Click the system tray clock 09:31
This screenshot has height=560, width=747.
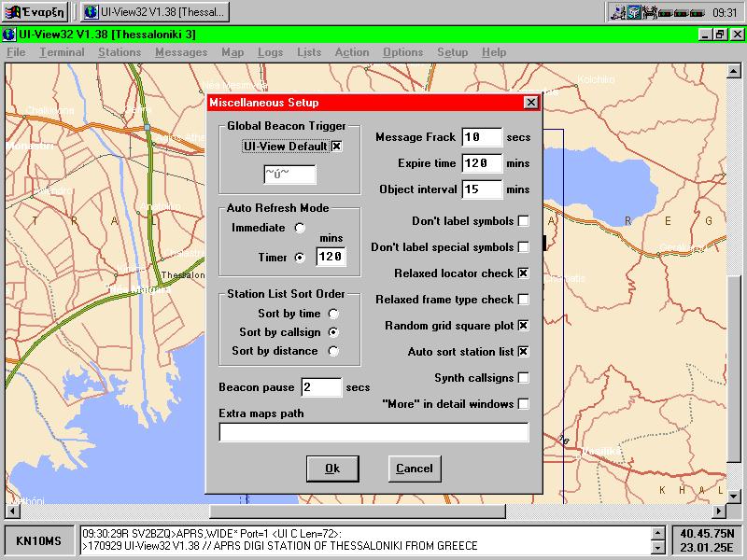(725, 13)
